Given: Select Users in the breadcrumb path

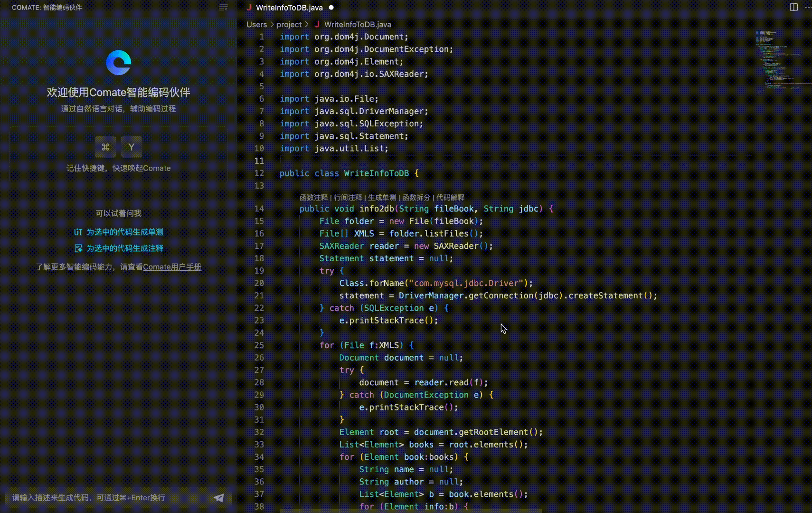Looking at the screenshot, I should click(x=256, y=24).
